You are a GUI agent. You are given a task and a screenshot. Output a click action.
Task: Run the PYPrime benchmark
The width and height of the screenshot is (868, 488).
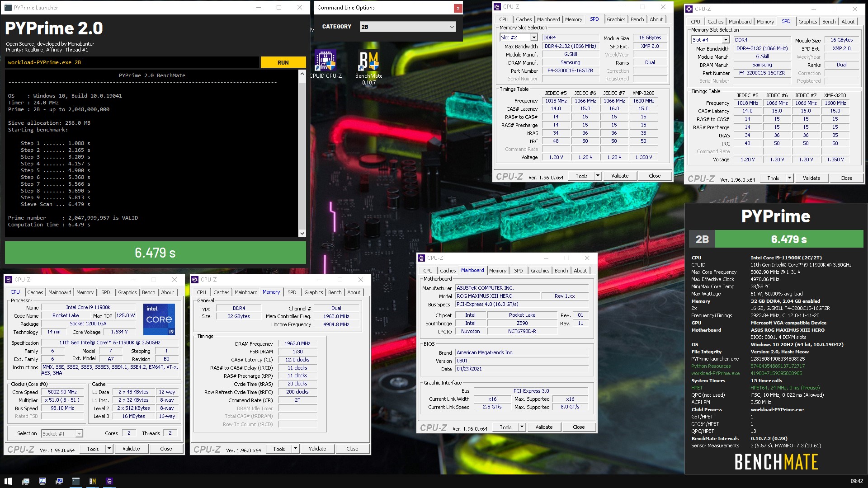[283, 62]
